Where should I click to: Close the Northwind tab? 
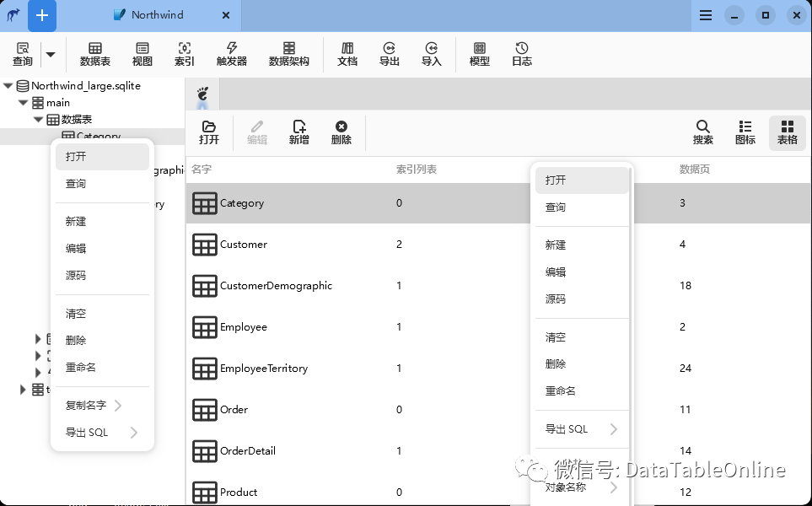click(226, 15)
